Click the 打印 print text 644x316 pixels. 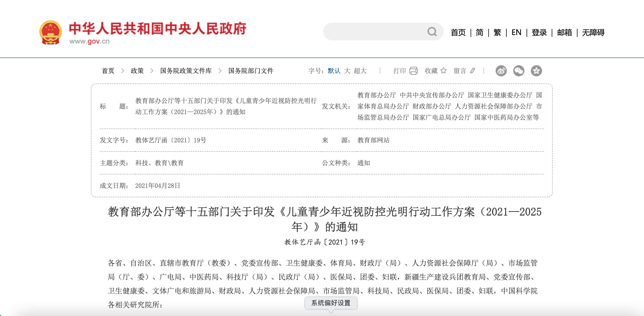399,71
